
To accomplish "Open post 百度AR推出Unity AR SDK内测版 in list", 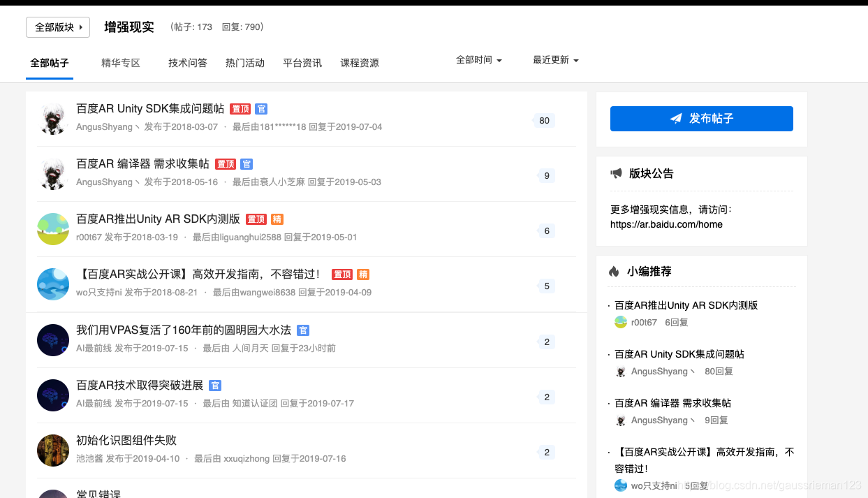I will click(x=158, y=219).
